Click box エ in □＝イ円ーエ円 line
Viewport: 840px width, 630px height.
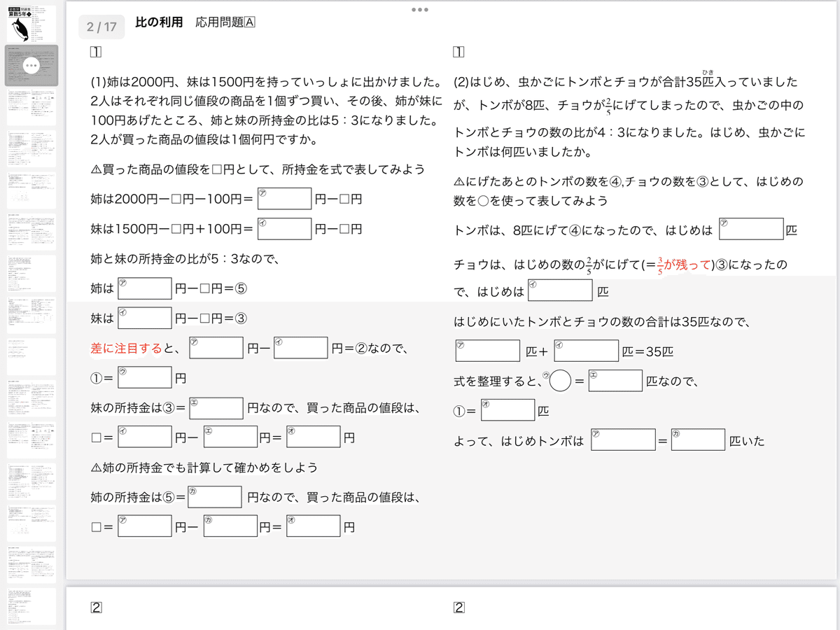coord(230,437)
